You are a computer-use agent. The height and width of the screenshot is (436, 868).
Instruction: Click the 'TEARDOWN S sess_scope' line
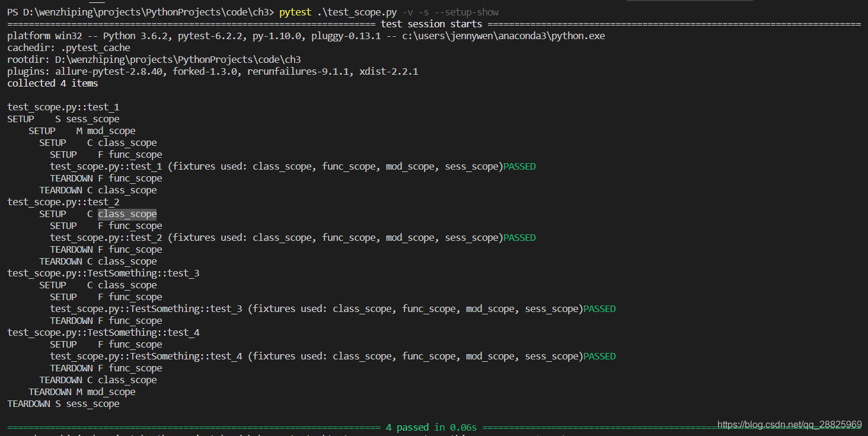[63, 404]
